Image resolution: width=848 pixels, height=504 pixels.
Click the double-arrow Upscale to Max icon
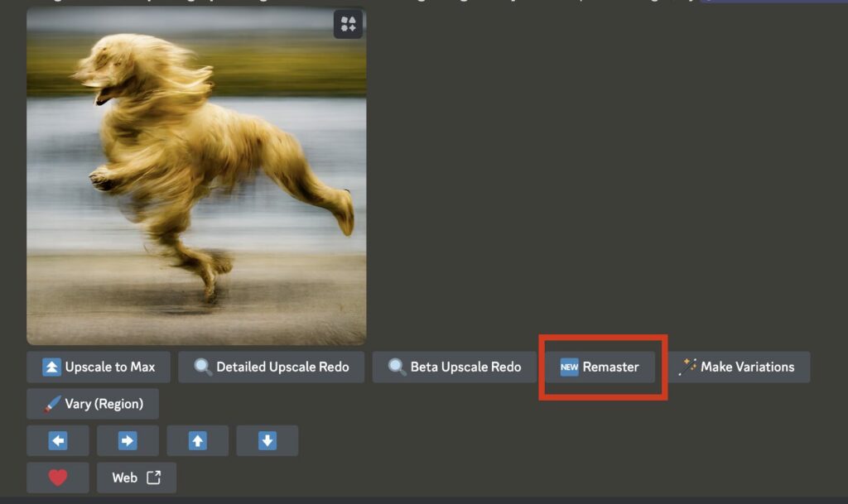pos(52,367)
